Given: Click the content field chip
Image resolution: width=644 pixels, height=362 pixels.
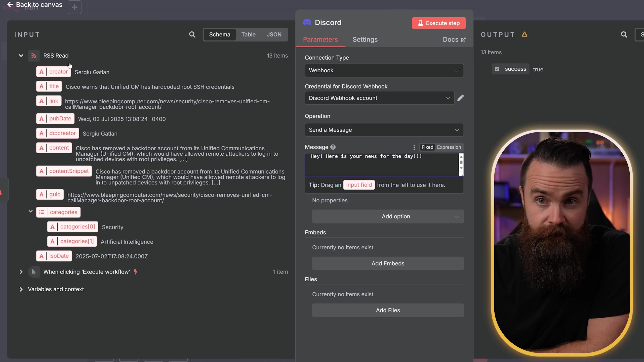Looking at the screenshot, I should pos(54,148).
